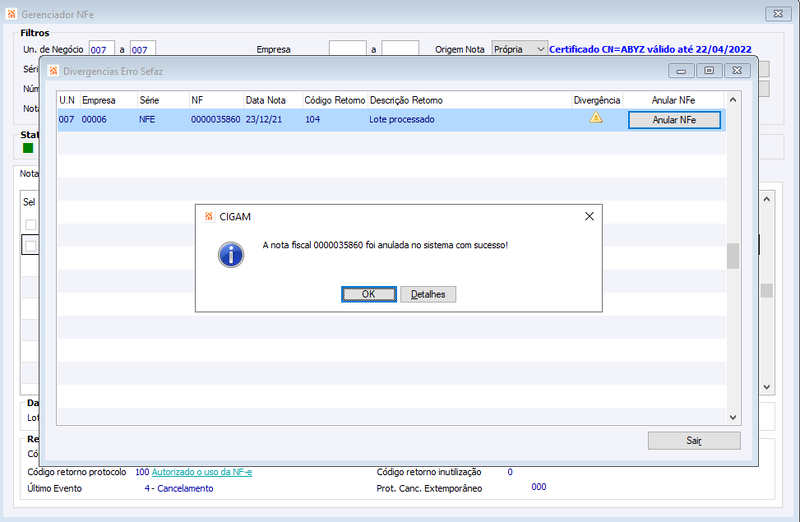
Task: Click the CIGAM logo icon in dialog title
Action: (209, 216)
